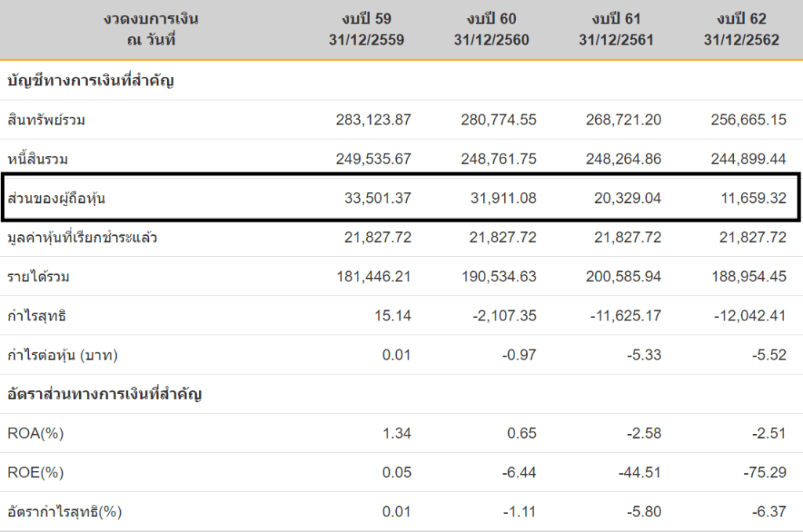Image resolution: width=803 pixels, height=532 pixels.
Task: Click the บัญชีทางการเงินที่สำคัญ section heading
Action: click(x=90, y=80)
